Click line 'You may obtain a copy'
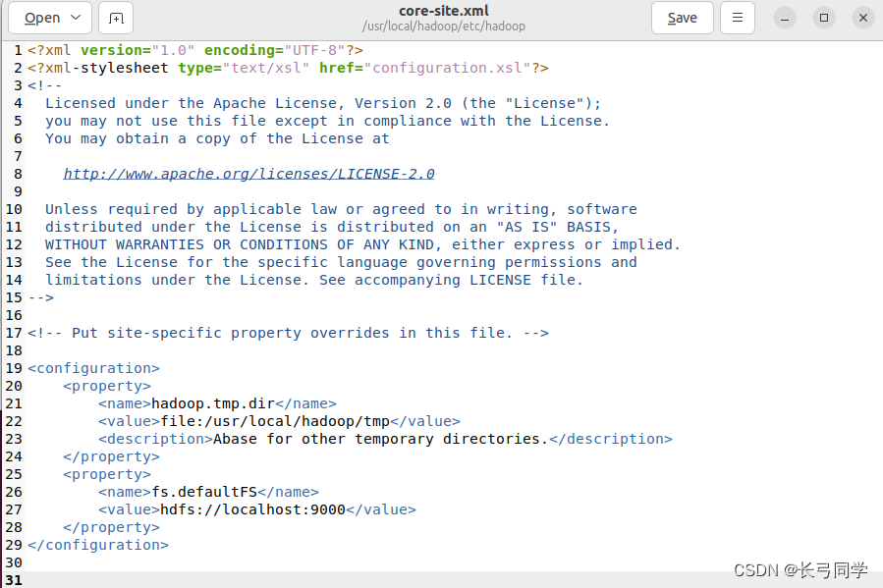 click(217, 138)
